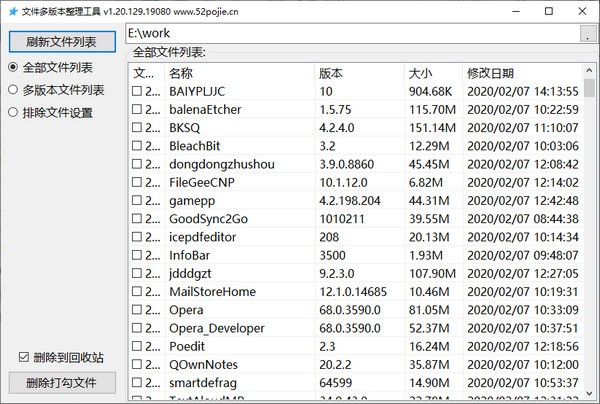Image resolution: width=600 pixels, height=404 pixels.
Task: Click the 107.90M size cell
Action: 432,274
